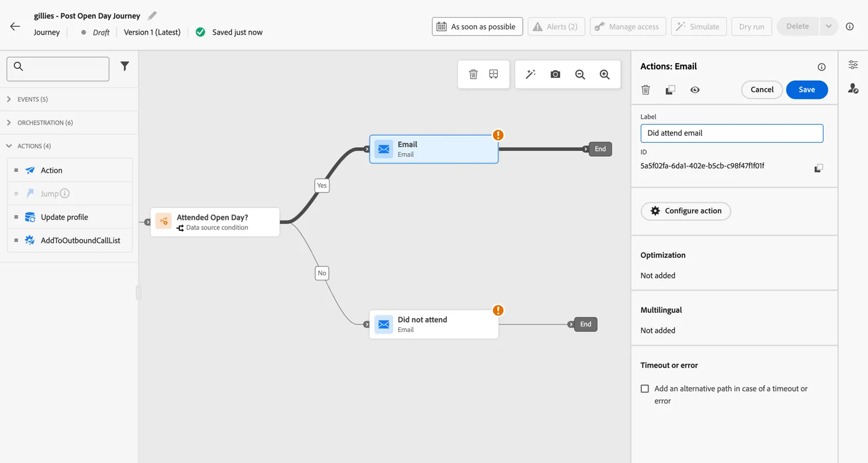Copy the email action using duplicate icon

tap(671, 90)
